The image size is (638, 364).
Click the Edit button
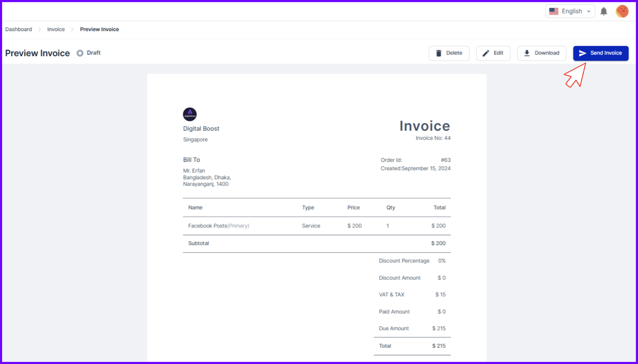tap(493, 53)
